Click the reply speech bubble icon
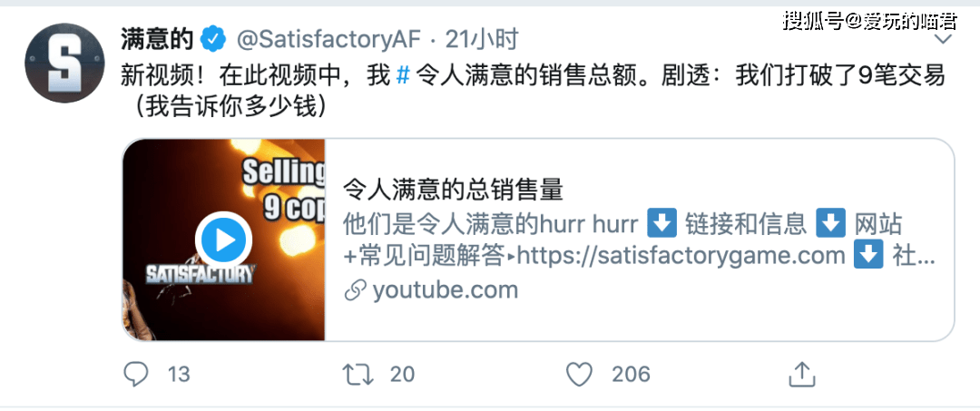 pos(135,375)
